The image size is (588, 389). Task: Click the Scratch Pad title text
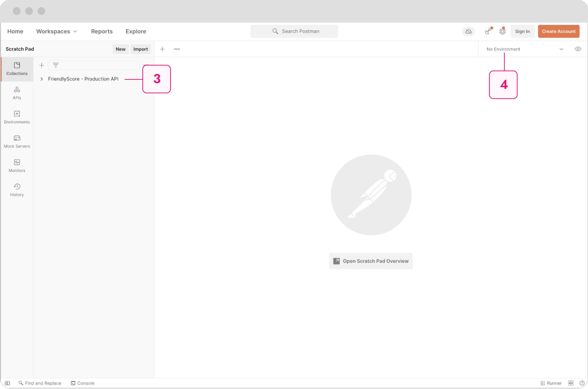coord(20,49)
